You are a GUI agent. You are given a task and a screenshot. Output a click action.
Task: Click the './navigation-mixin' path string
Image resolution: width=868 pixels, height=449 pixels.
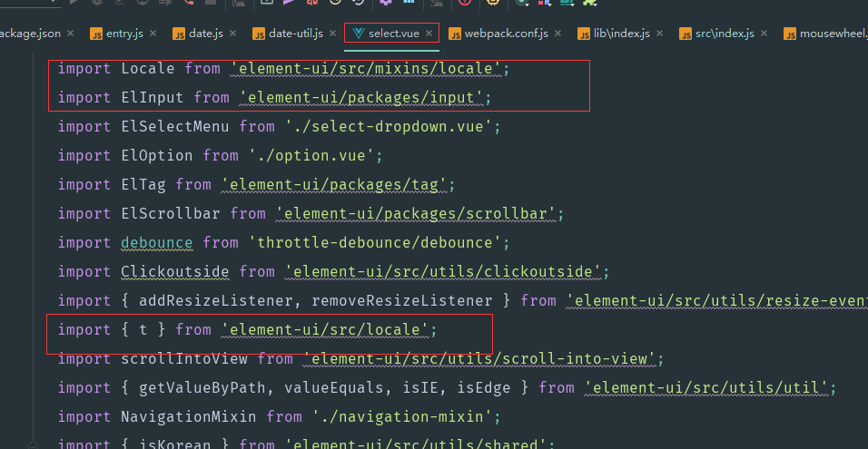pos(402,416)
